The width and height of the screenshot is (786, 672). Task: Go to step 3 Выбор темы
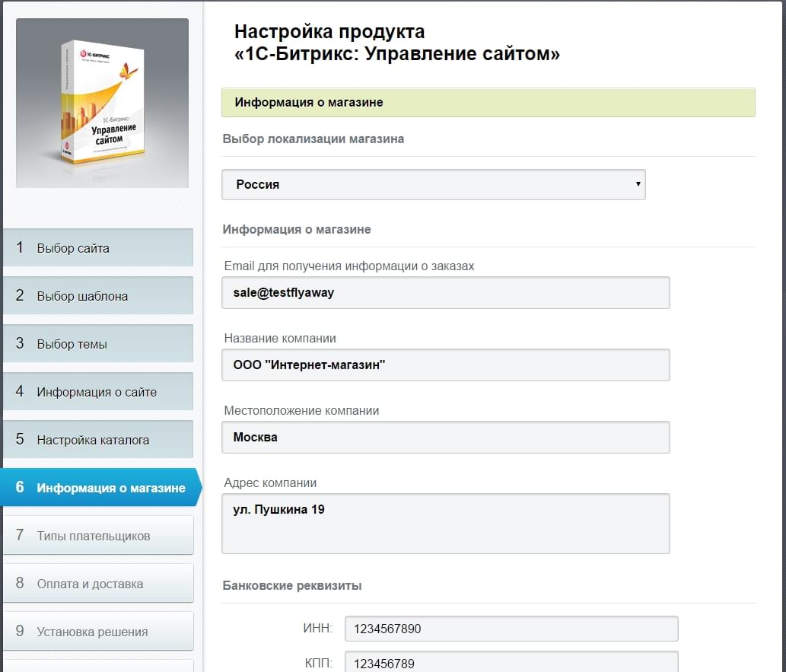[98, 343]
